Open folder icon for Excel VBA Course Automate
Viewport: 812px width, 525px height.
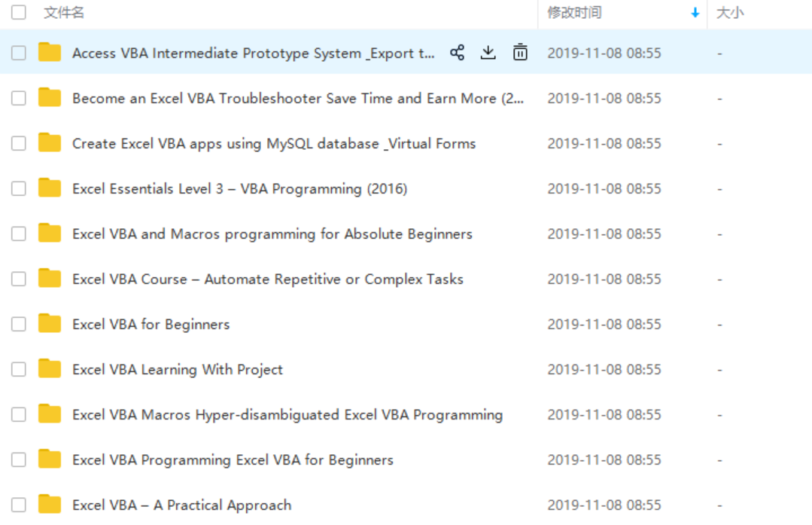50,278
